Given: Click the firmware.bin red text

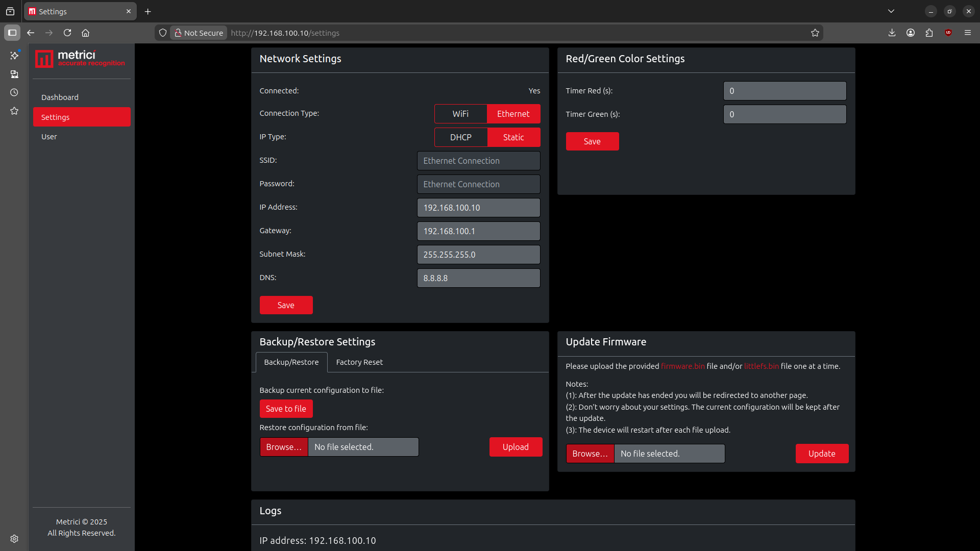Looking at the screenshot, I should [682, 366].
